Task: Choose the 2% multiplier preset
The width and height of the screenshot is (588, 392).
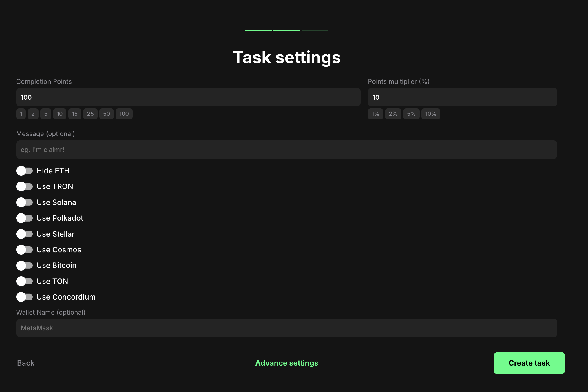Action: 393,114
